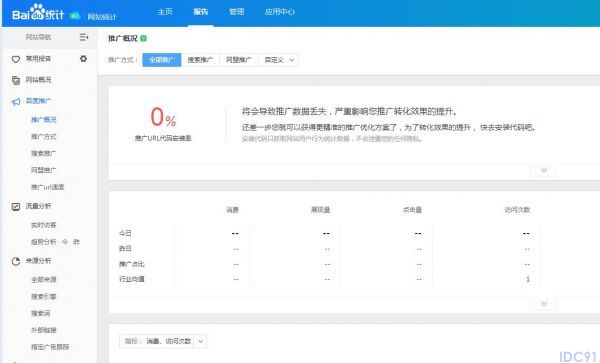Image resolution: width=600 pixels, height=363 pixels.
Task: Open 搜索引擎 sidebar item
Action: 44,296
